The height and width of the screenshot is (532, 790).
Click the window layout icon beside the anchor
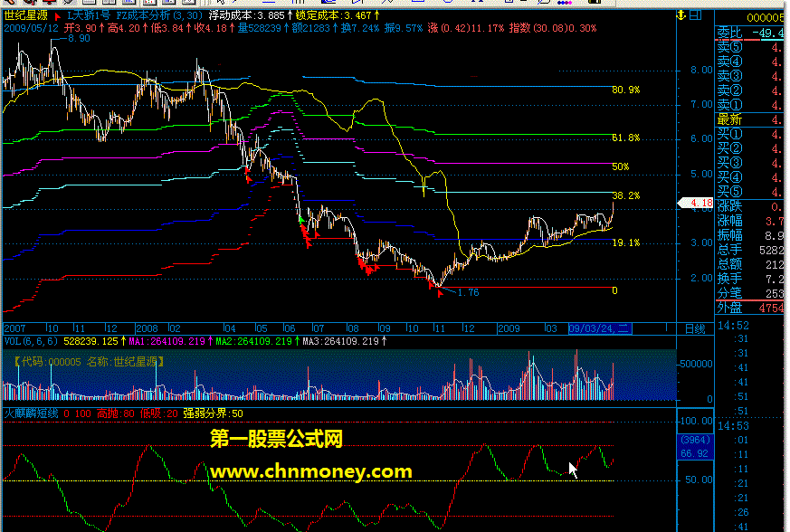point(696,15)
